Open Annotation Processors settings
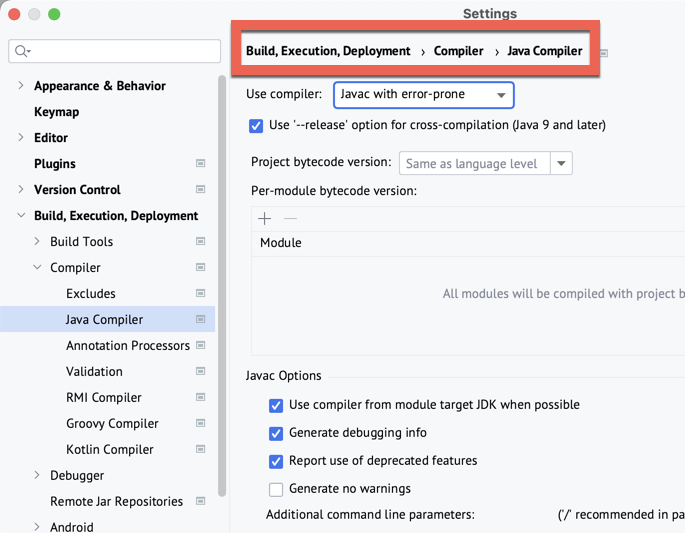685x533 pixels. [x=128, y=346]
